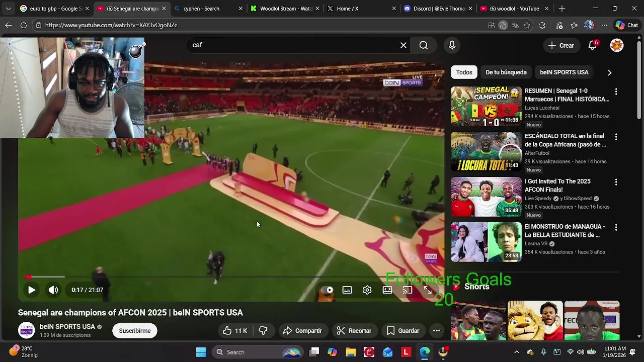The width and height of the screenshot is (644, 362).
Task: Switch to the cyprien Search tab
Action: click(x=207, y=9)
